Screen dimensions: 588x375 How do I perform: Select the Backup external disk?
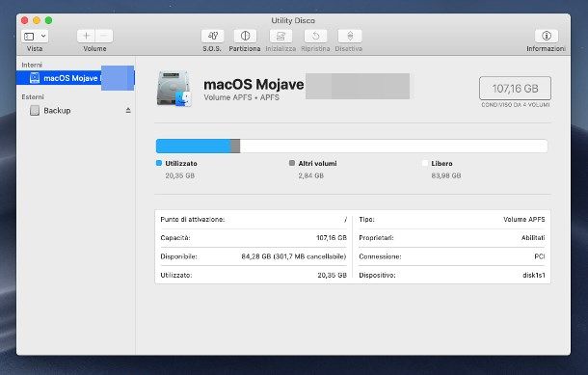click(75, 110)
